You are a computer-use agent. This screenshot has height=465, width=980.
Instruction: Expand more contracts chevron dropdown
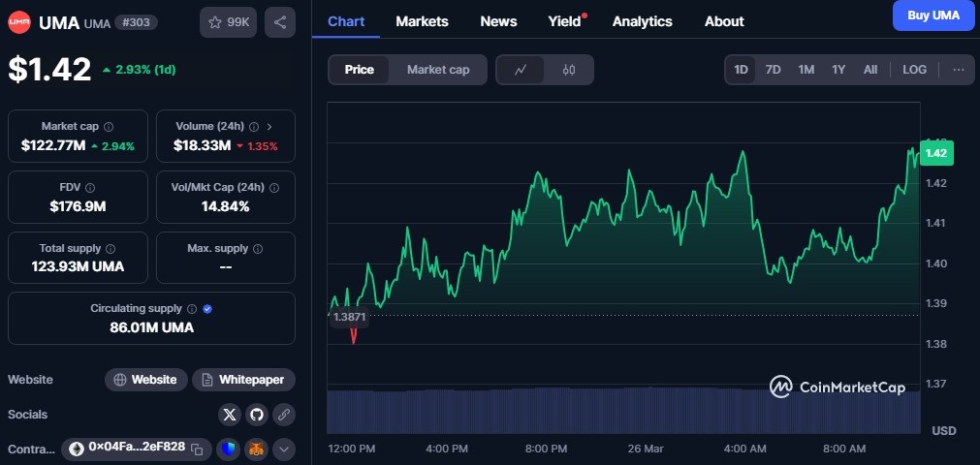click(x=284, y=449)
